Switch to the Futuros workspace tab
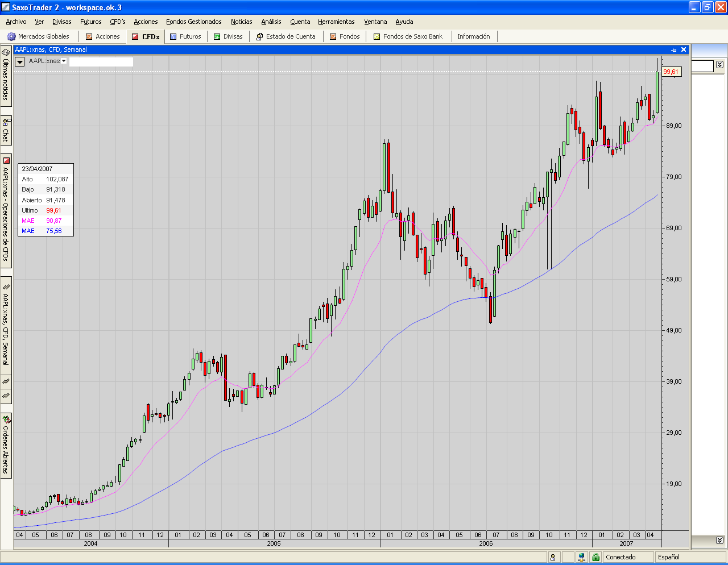The width and height of the screenshot is (728, 565). (x=185, y=36)
